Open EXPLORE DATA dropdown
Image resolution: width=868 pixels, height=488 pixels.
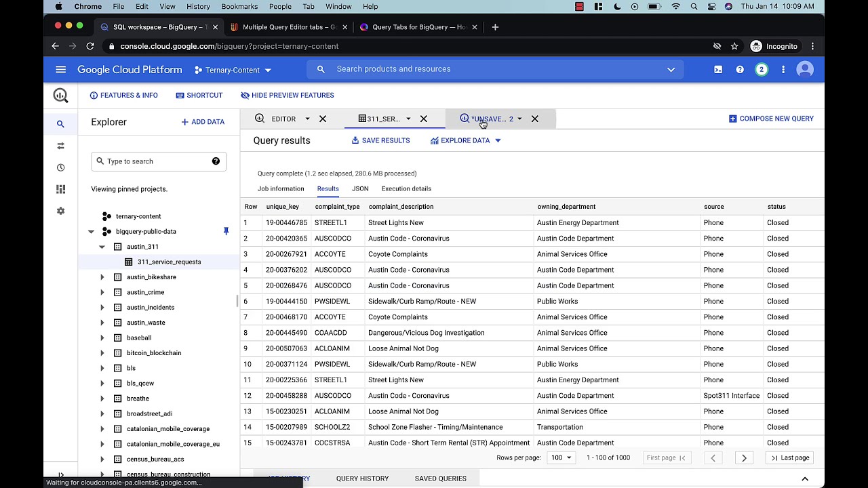click(466, 140)
